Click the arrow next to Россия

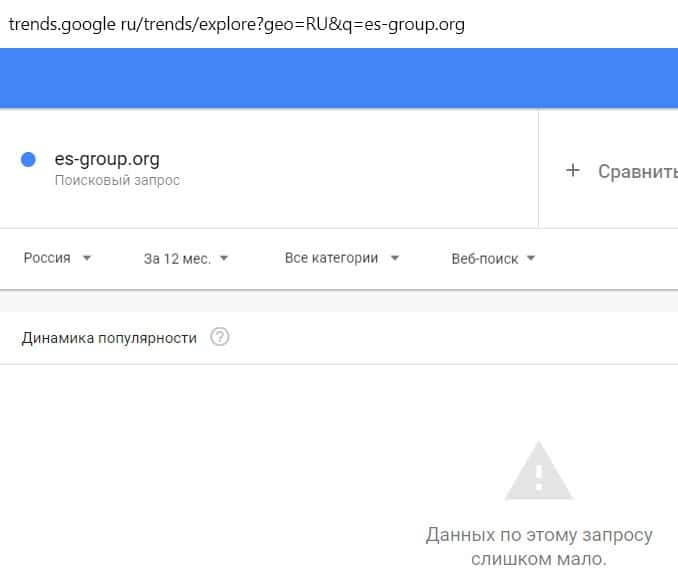click(x=87, y=258)
